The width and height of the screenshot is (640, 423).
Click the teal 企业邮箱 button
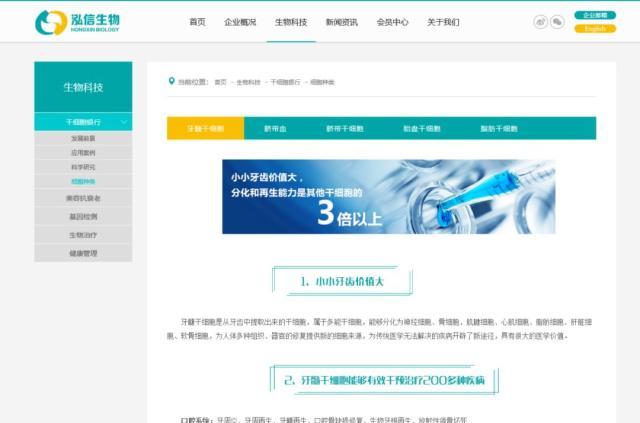[595, 15]
